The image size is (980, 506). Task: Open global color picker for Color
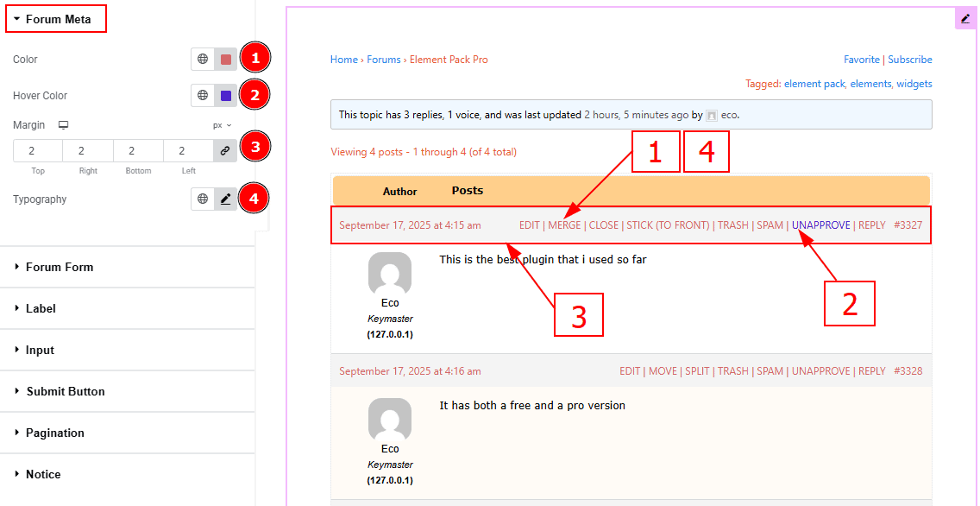point(203,60)
